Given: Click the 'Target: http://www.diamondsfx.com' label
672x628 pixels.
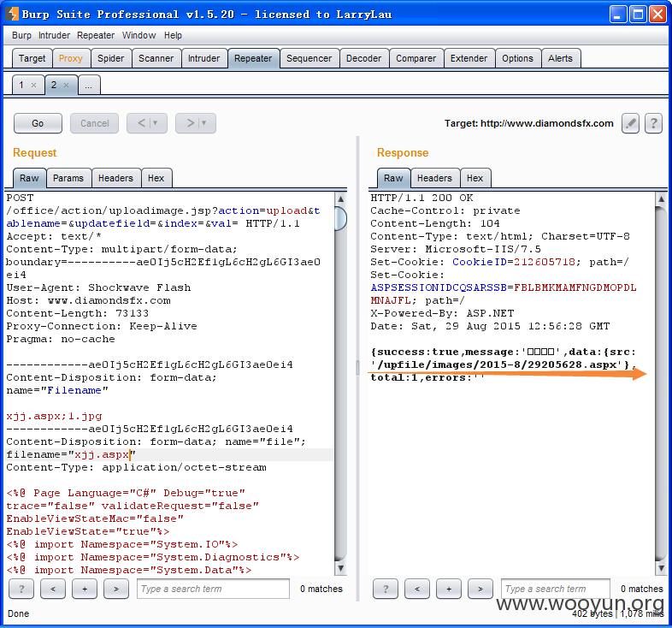Looking at the screenshot, I should click(529, 123).
